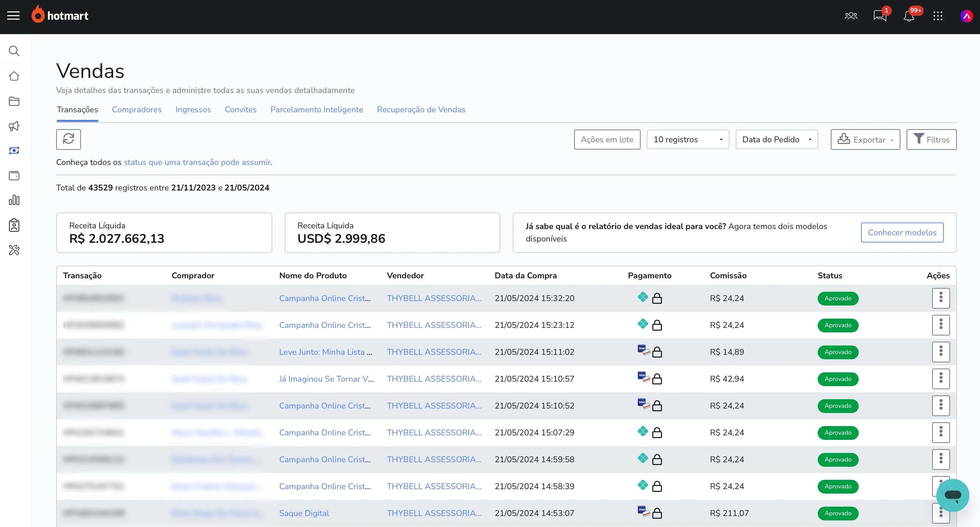
Task: Switch to the Compradores tab
Action: click(x=136, y=110)
